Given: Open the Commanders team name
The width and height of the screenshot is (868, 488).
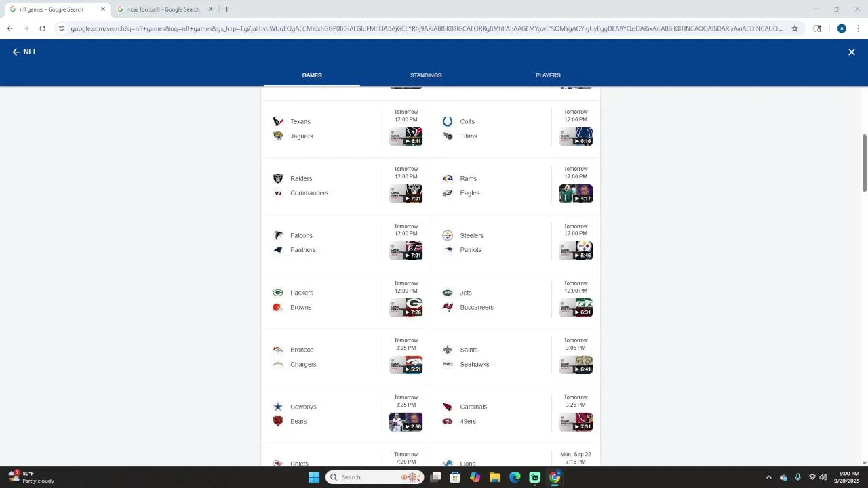Looking at the screenshot, I should tap(309, 193).
